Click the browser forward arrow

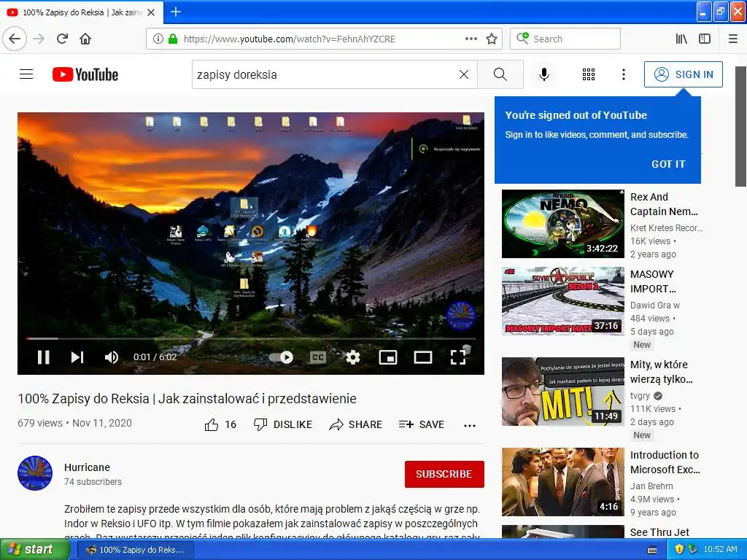pyautogui.click(x=39, y=39)
